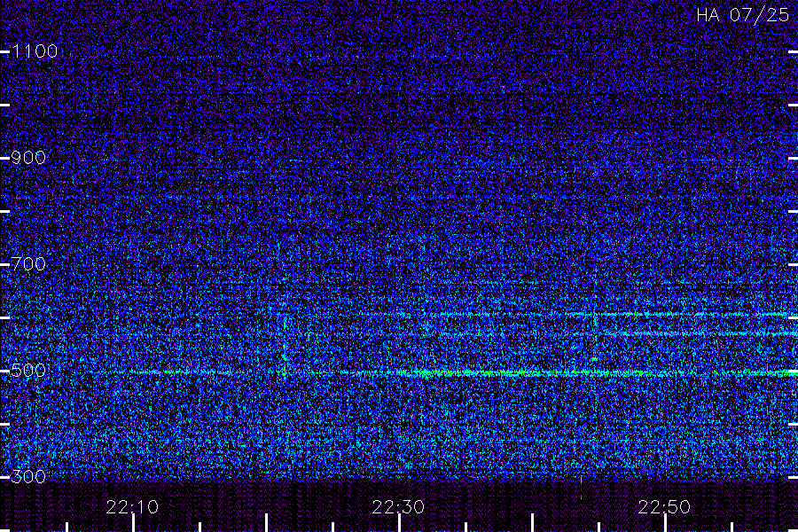Viewport: 798px width, 532px height.
Task: Click the 1100 frequency axis label
Action: [35, 51]
